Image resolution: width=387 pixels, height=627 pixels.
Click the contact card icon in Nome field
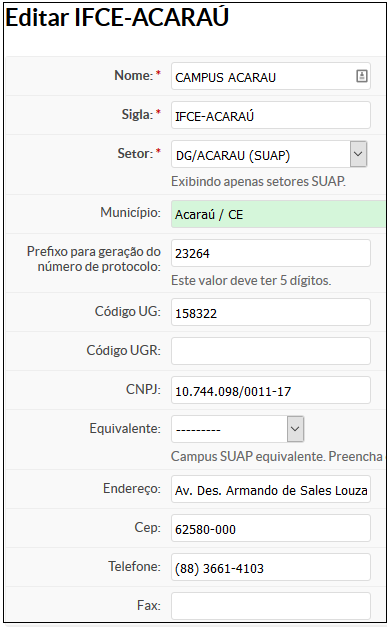click(361, 76)
